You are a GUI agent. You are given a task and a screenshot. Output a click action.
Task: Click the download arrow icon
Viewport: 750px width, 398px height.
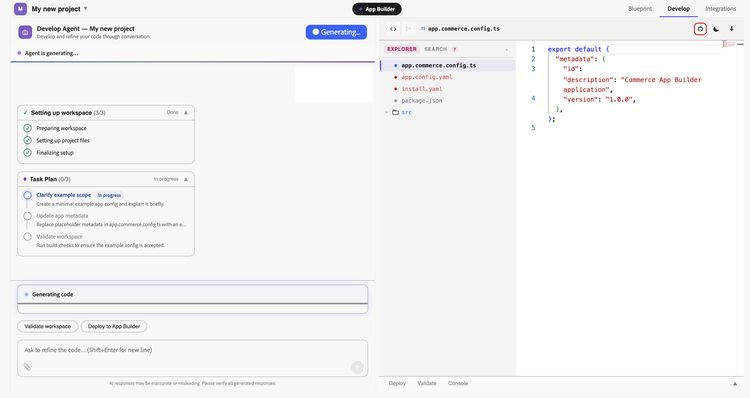click(731, 29)
